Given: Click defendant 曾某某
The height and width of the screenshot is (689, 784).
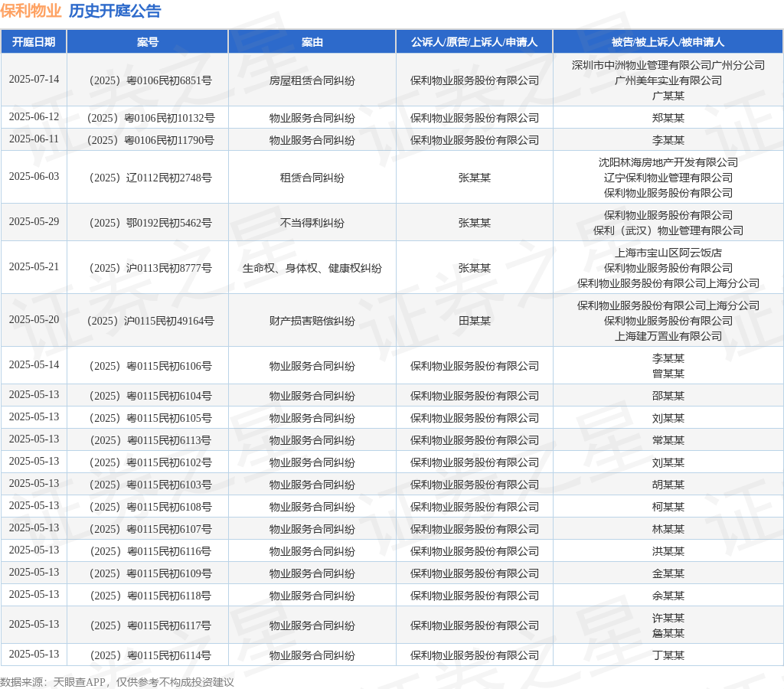Looking at the screenshot, I should 668,374.
